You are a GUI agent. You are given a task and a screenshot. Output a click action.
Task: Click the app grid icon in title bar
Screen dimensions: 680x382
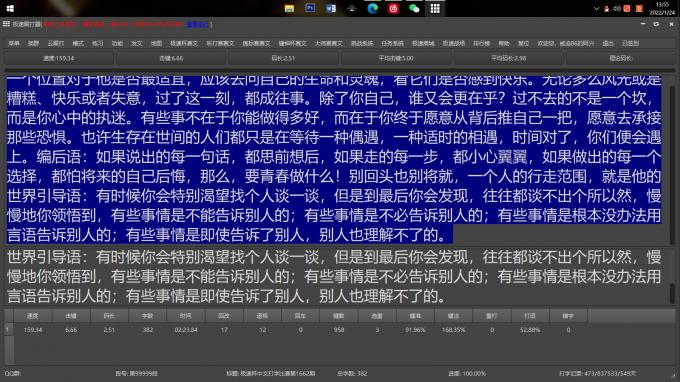click(6, 24)
